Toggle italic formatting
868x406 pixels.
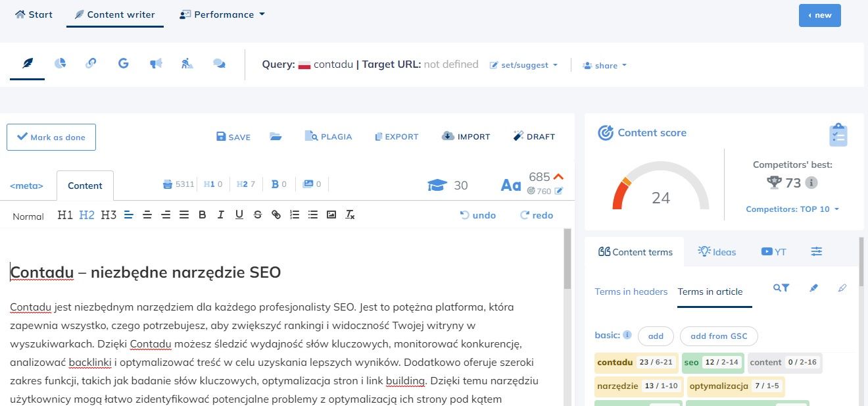pyautogui.click(x=221, y=215)
